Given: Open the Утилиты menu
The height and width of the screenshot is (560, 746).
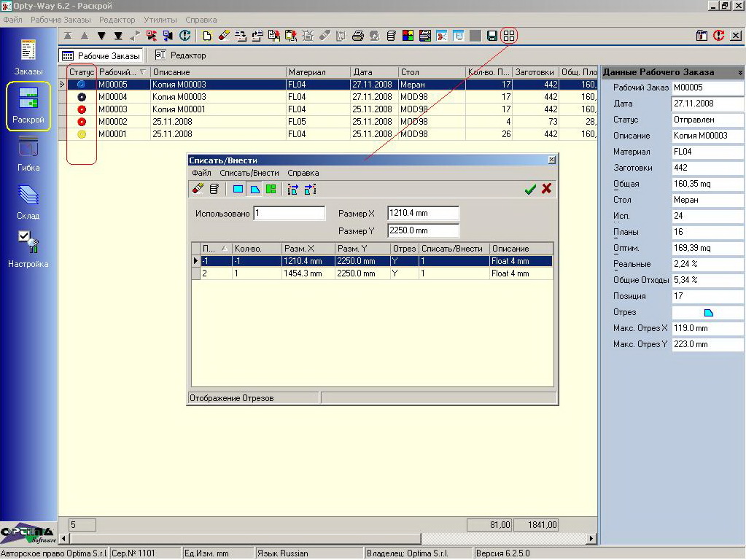Looking at the screenshot, I should [160, 20].
